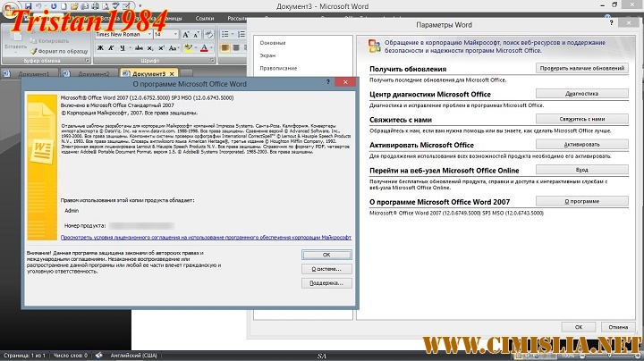Select Экран in the options sidebar
This screenshot has height=361, width=644.
click(x=267, y=54)
